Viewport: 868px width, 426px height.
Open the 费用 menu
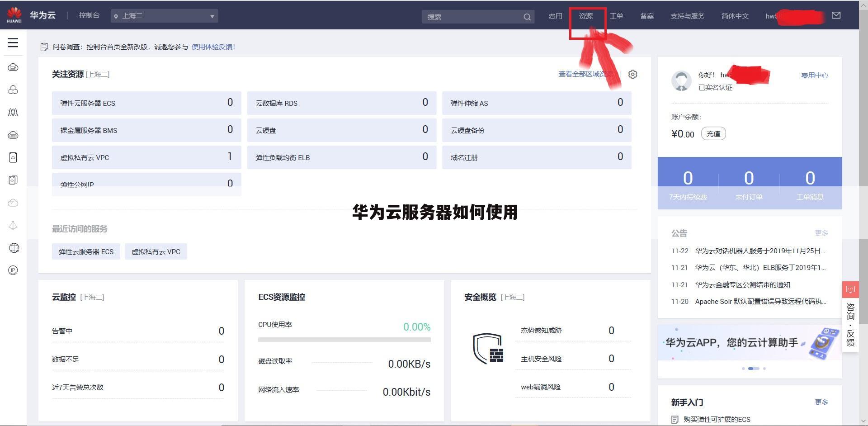click(555, 16)
